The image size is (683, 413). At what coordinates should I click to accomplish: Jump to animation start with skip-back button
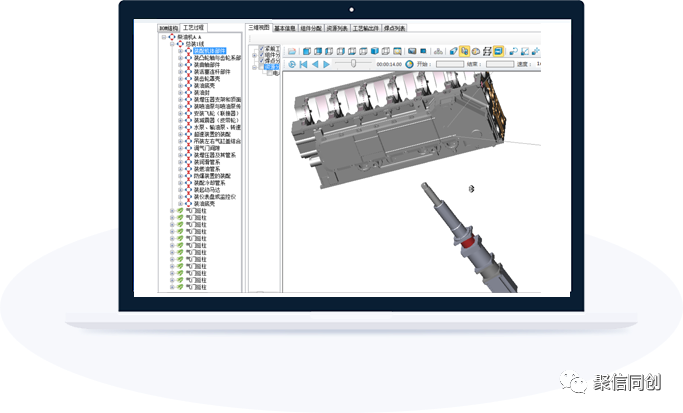point(304,64)
